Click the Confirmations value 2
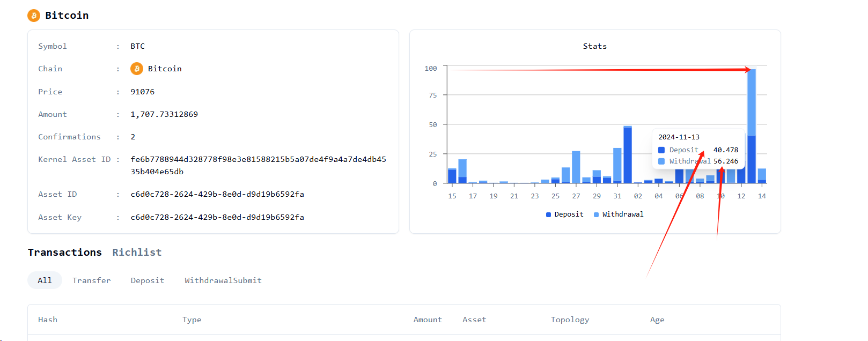This screenshot has width=868, height=341. 133,137
